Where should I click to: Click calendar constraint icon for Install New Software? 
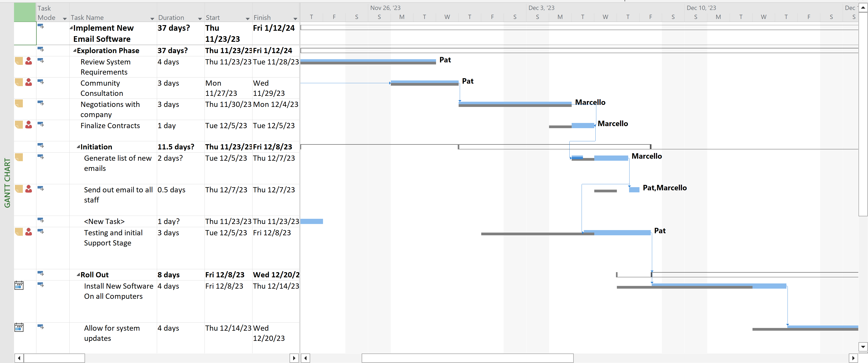pyautogui.click(x=19, y=285)
